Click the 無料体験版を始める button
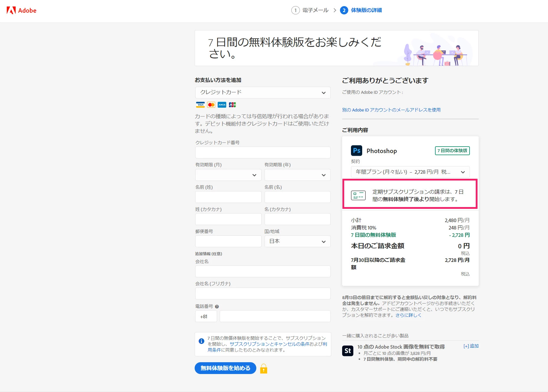Viewport: 548px width, 392px height. tap(225, 368)
